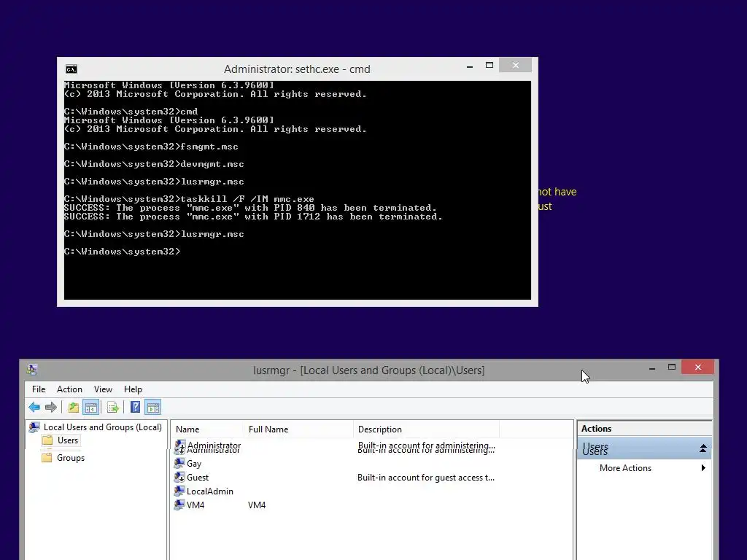Select the VM4 user name
This screenshot has width=747, height=560.
pyautogui.click(x=196, y=505)
